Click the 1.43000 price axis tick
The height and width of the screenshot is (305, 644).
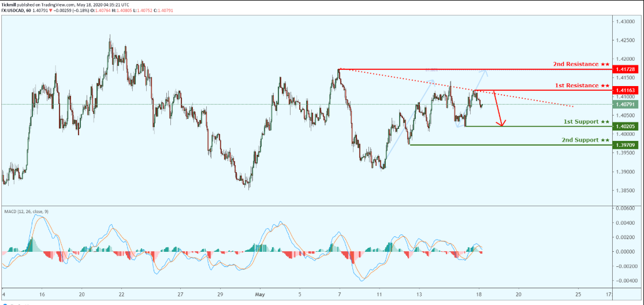tap(626, 21)
